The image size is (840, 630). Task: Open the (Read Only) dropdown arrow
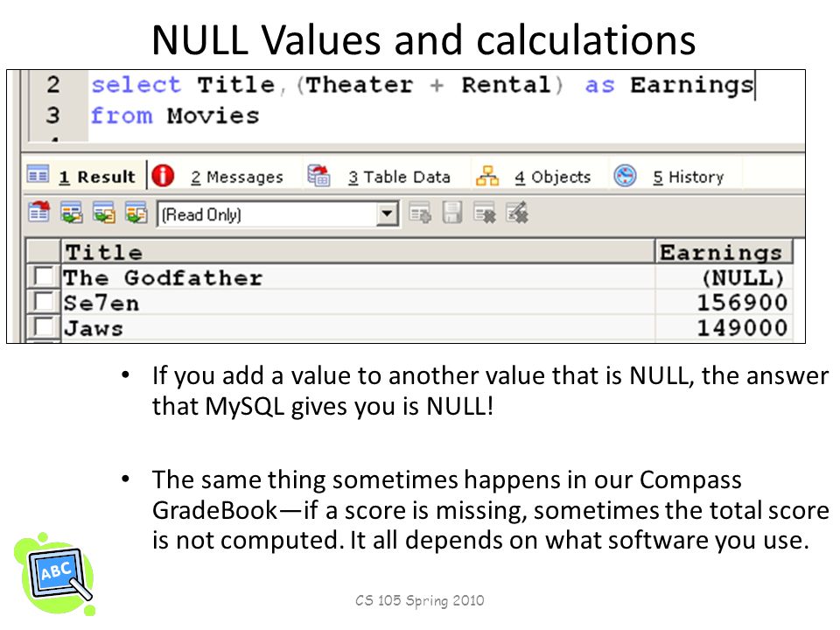(x=387, y=213)
